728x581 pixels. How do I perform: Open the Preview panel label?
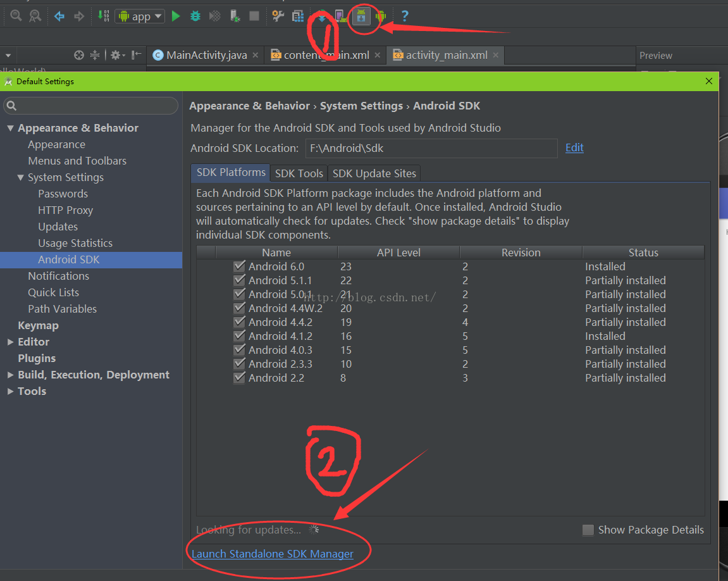tap(655, 56)
